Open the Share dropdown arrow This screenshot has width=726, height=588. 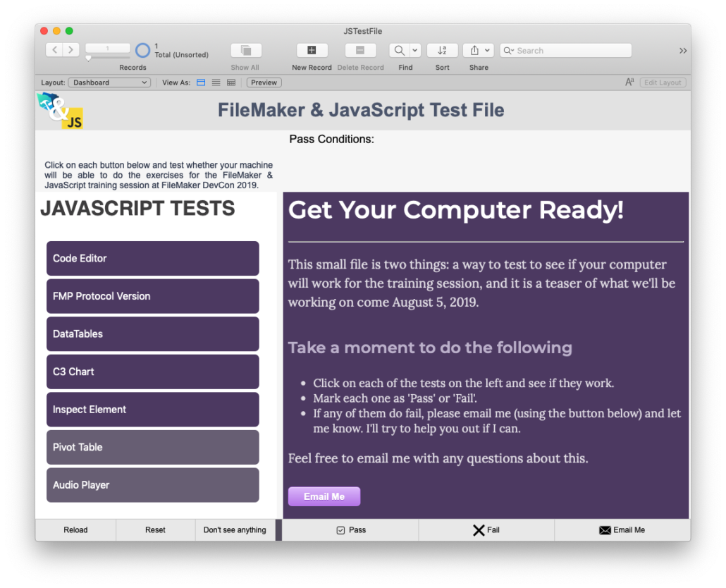(487, 50)
